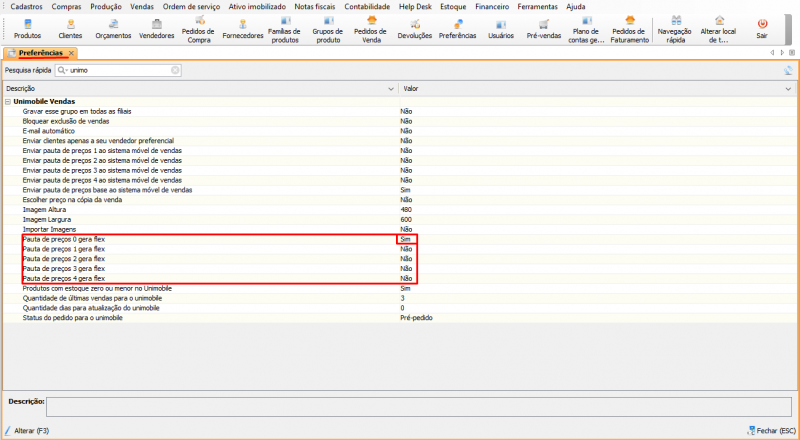Open the Produtos toolbar icon
Viewport: 800px width, 440px height.
[x=27, y=26]
